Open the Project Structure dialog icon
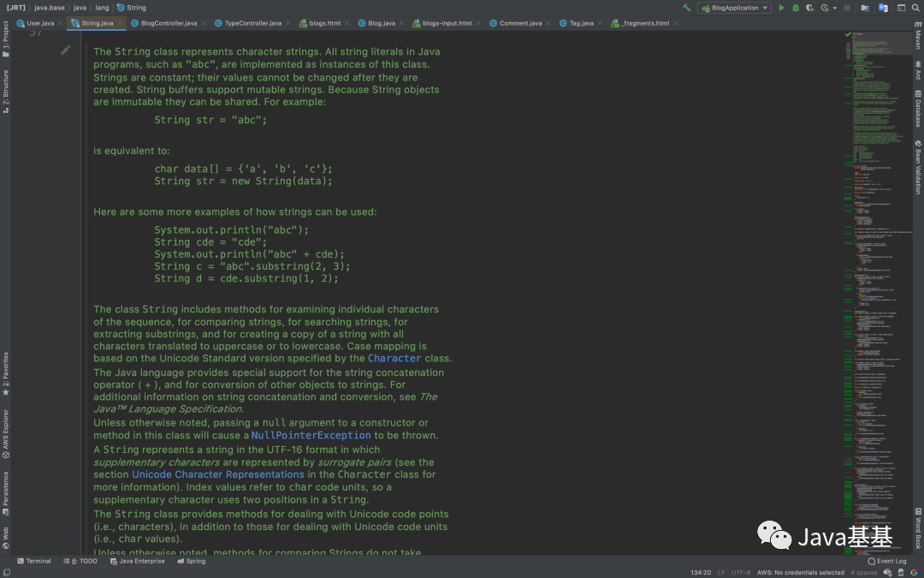This screenshot has height=578, width=924. point(865,8)
